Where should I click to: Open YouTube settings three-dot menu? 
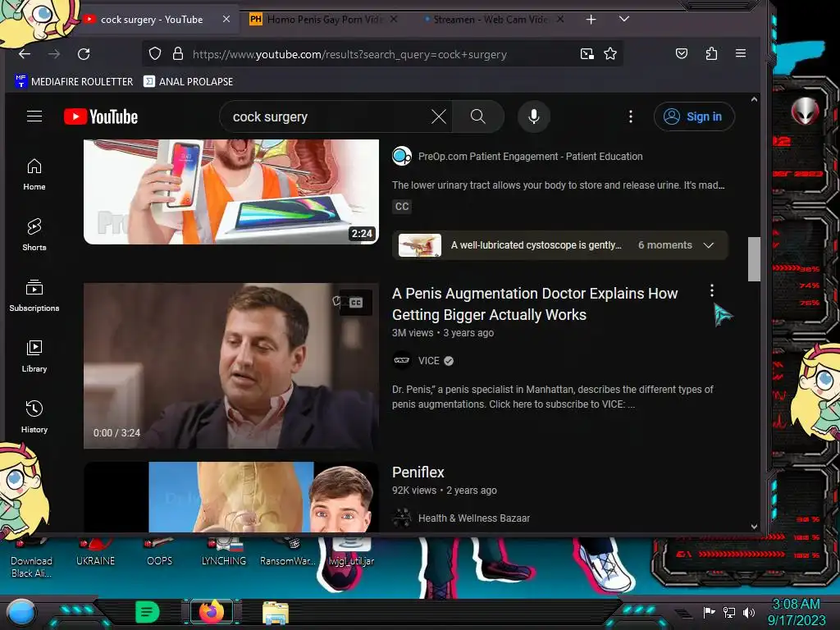631,116
